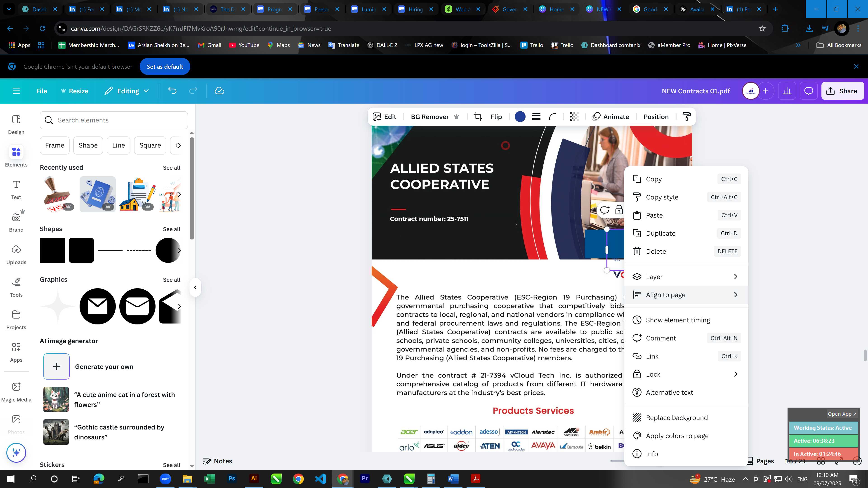Open the Canva main menu hamburger icon
This screenshot has height=488, width=868.
(x=16, y=91)
